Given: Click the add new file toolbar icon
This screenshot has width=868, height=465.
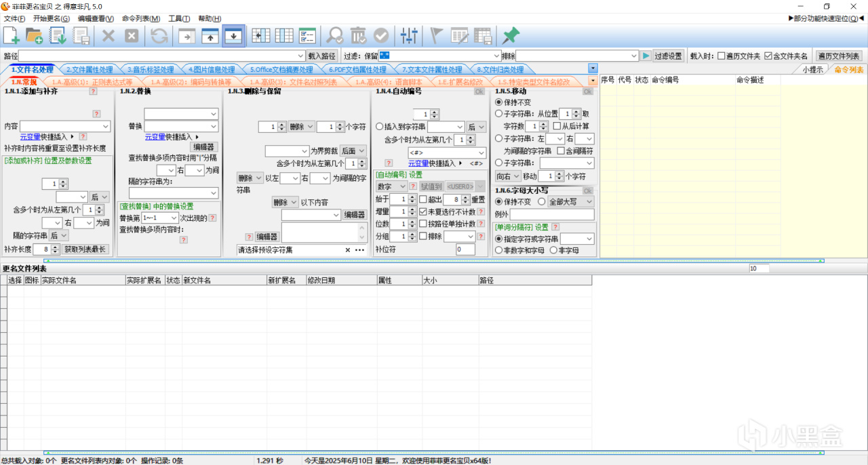Looking at the screenshot, I should pos(12,35).
